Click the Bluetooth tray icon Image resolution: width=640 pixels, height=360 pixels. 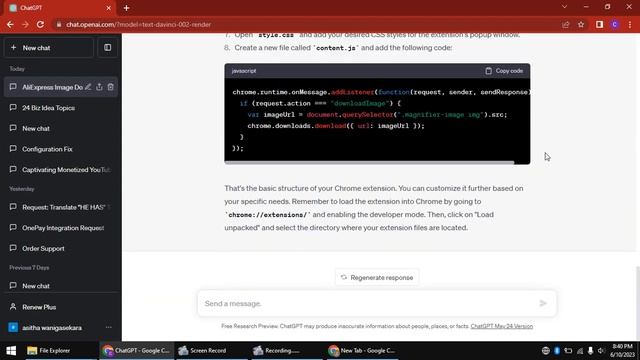pos(557,350)
